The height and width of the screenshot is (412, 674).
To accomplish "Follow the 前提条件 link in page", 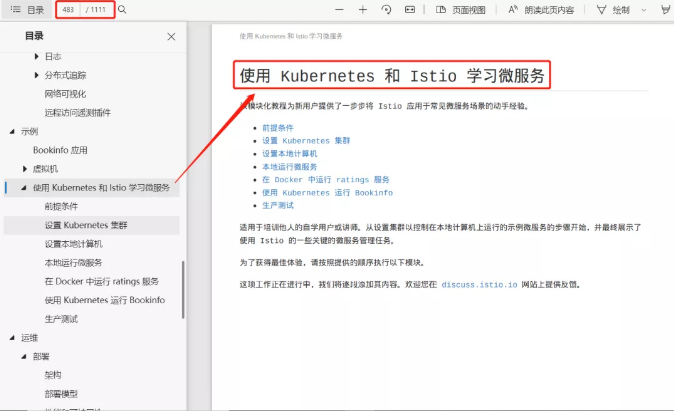I will pos(278,128).
